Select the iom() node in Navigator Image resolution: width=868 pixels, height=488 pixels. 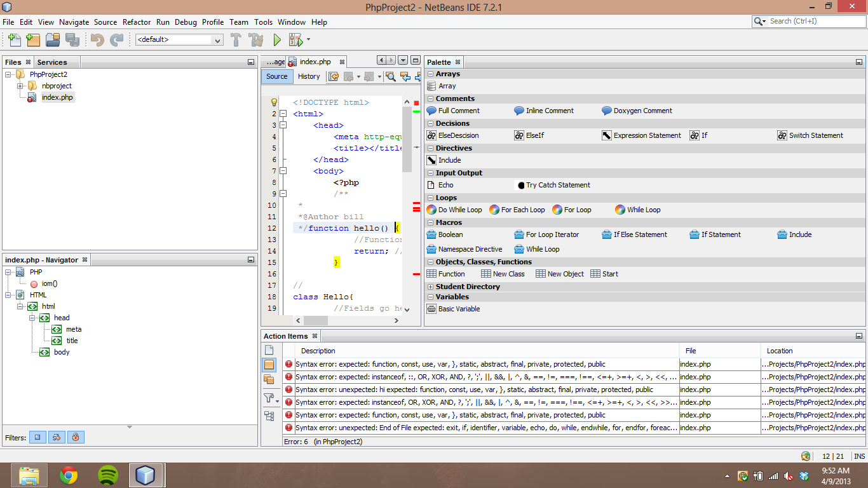tap(50, 283)
